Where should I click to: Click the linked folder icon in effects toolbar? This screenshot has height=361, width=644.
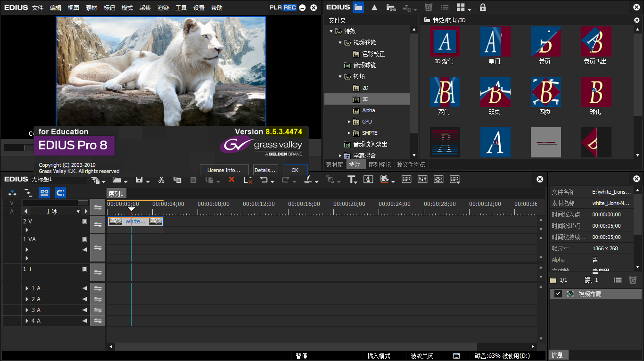[x=391, y=8]
